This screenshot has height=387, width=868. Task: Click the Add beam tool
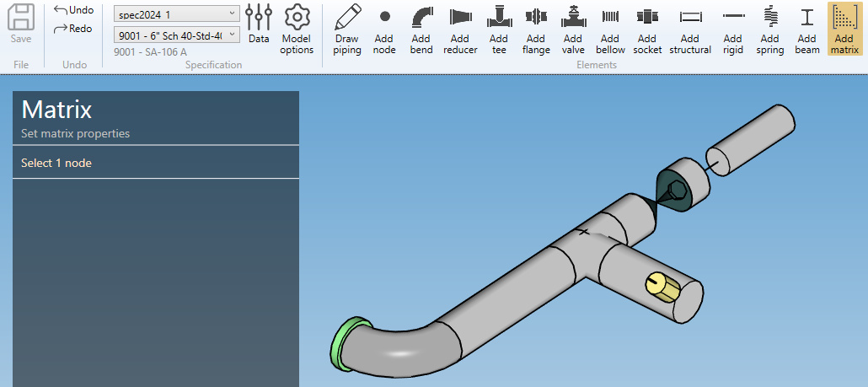(806, 30)
